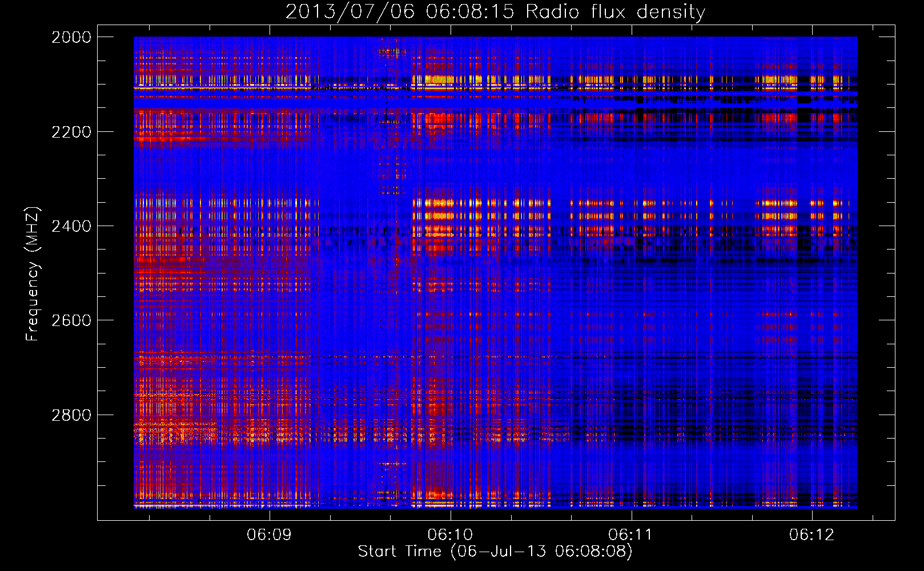This screenshot has width=924, height=571.
Task: Click the 06:12 time tick label
Action: [811, 535]
